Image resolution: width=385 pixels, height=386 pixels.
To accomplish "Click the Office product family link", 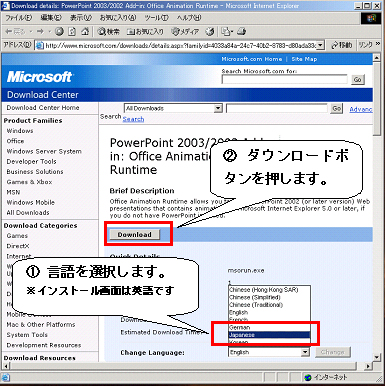I will 15,141.
